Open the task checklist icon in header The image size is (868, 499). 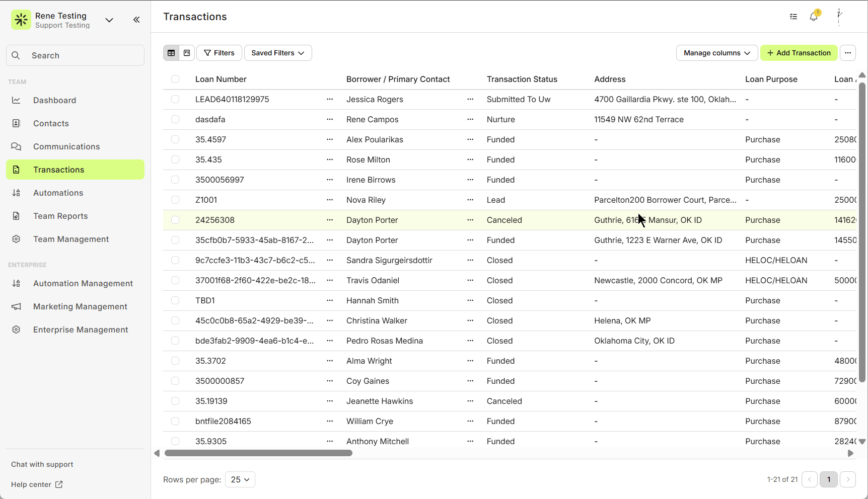pos(793,17)
